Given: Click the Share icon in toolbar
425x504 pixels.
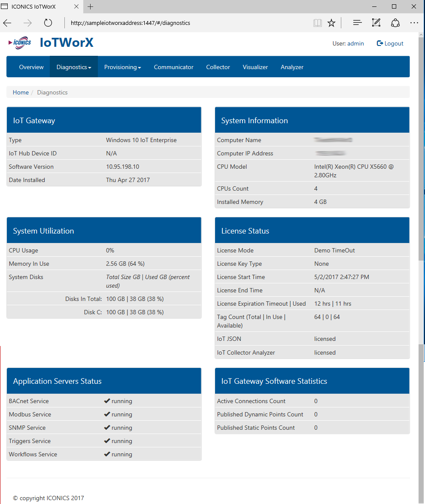Looking at the screenshot, I should point(395,23).
